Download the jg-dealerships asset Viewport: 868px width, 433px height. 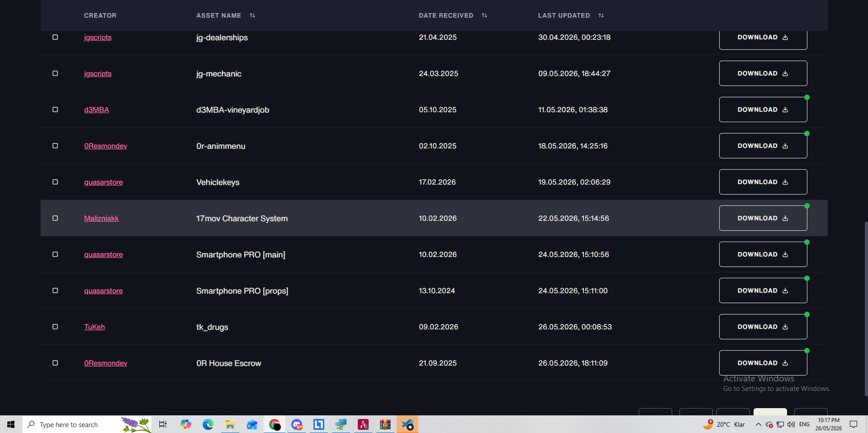(x=763, y=40)
